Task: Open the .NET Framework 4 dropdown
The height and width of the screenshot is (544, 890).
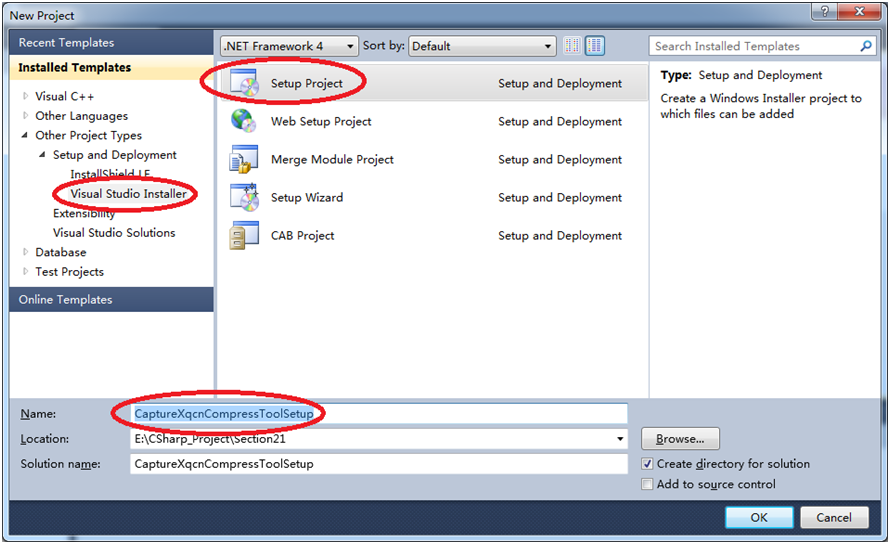Action: 289,46
